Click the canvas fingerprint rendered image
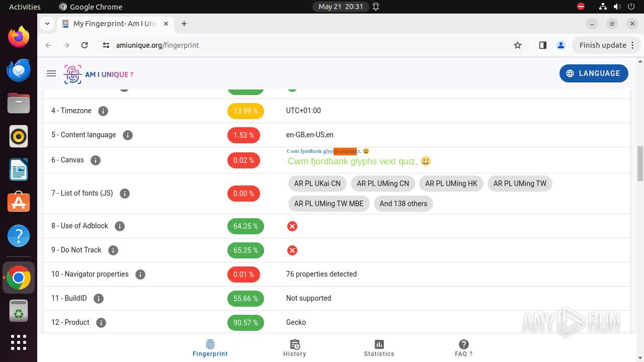The height and width of the screenshot is (362, 644). click(359, 157)
